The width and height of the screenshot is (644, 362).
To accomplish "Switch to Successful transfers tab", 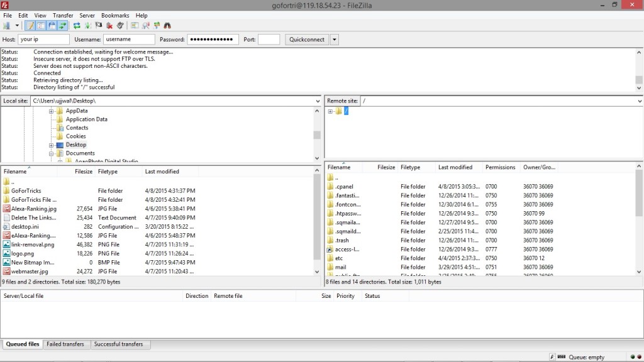I will tap(119, 344).
